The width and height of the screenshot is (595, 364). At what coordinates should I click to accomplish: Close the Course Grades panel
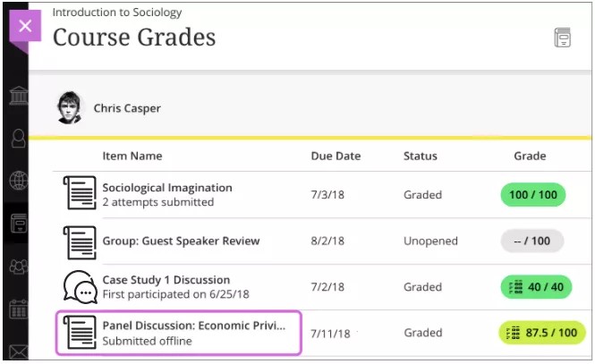coord(24,25)
